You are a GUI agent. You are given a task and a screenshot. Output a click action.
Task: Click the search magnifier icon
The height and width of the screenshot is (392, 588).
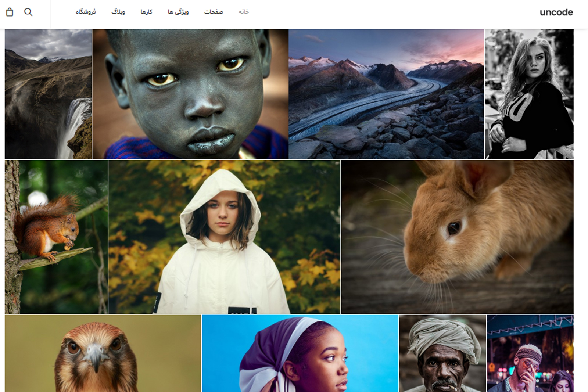tap(28, 12)
